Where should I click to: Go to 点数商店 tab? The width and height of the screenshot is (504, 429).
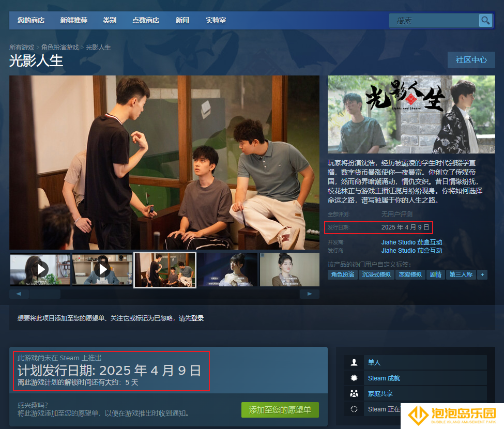click(x=146, y=21)
